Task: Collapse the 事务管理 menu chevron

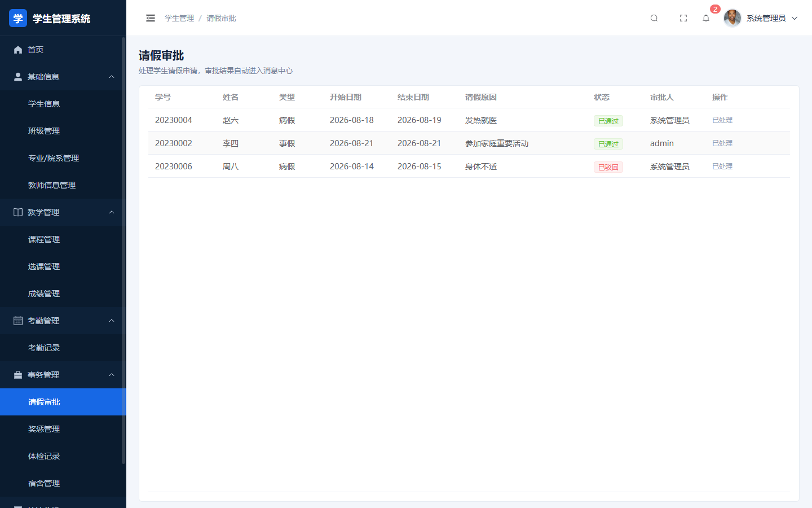Action: [112, 375]
